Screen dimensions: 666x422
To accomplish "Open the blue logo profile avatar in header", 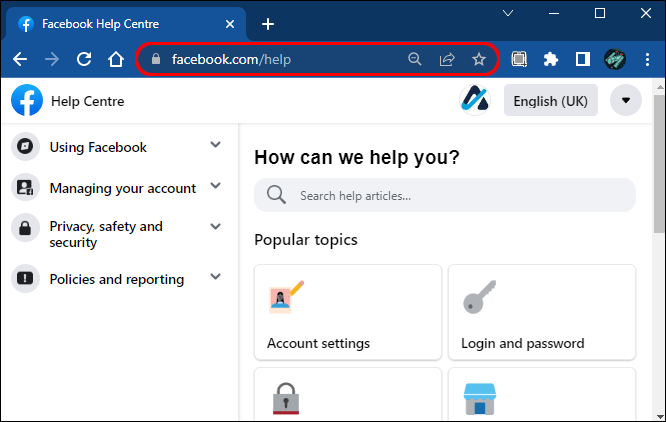I will (475, 100).
